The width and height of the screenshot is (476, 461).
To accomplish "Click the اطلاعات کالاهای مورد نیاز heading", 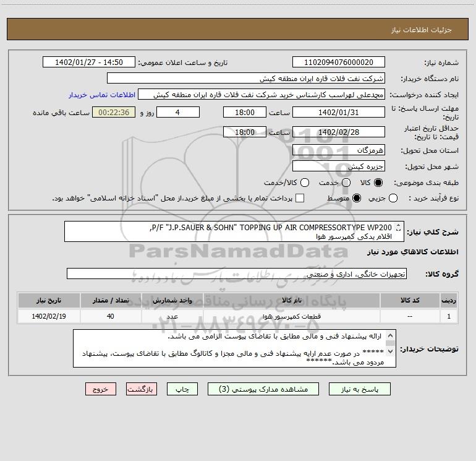I will (x=412, y=252).
